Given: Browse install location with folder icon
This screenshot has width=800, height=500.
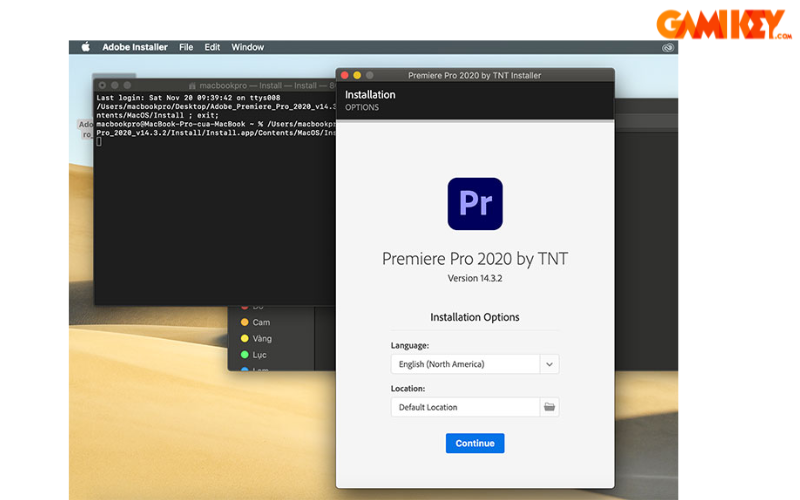Looking at the screenshot, I should [549, 407].
